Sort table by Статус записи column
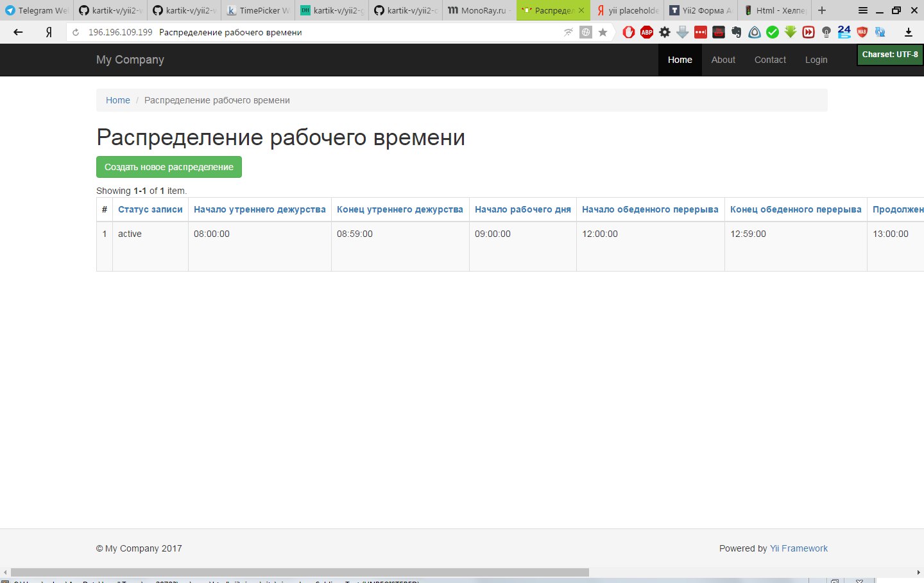 [x=150, y=209]
